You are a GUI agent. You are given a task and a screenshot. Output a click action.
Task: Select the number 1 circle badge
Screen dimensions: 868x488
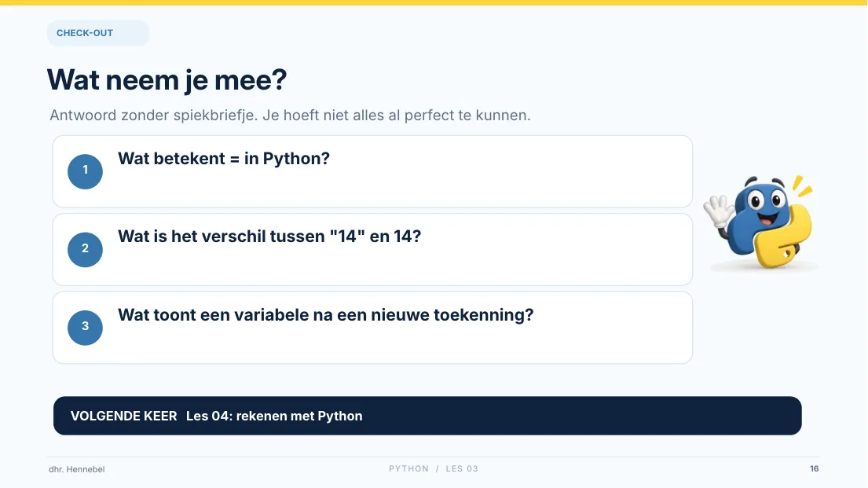tap(86, 171)
